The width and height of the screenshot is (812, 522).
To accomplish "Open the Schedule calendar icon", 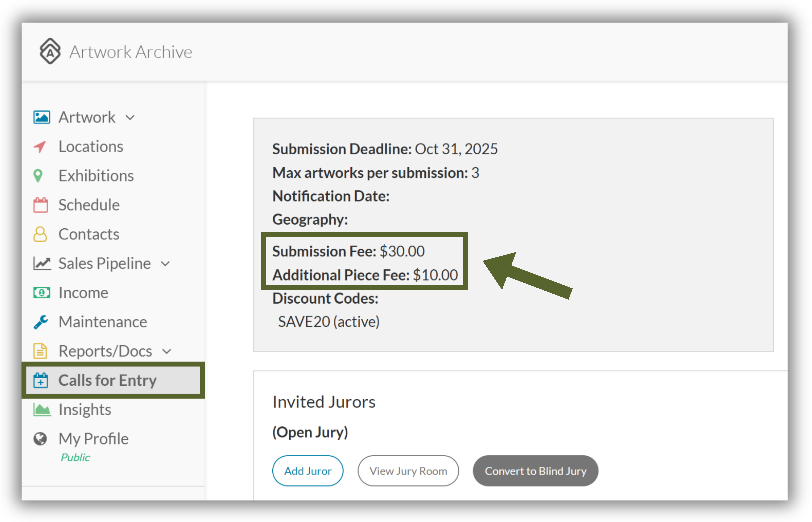I will (41, 205).
